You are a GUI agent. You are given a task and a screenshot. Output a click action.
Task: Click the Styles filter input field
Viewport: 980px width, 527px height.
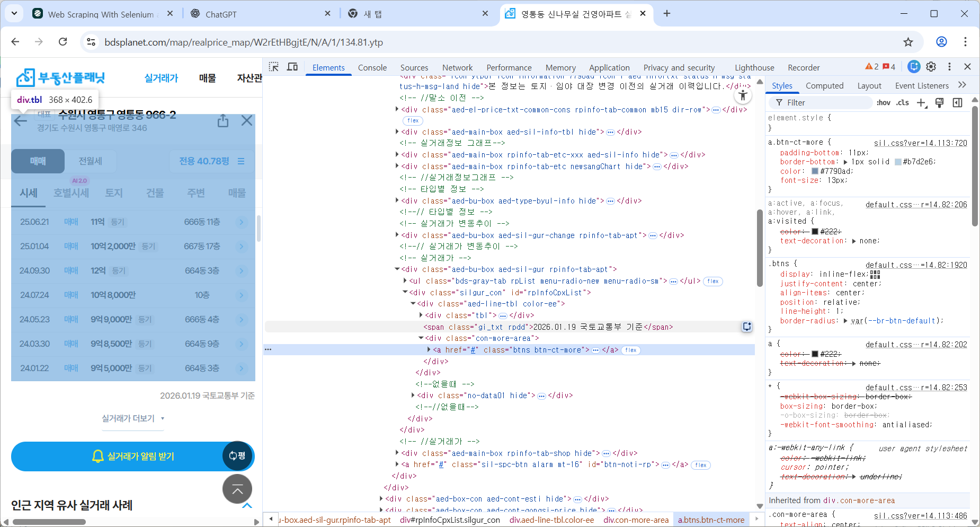point(821,103)
